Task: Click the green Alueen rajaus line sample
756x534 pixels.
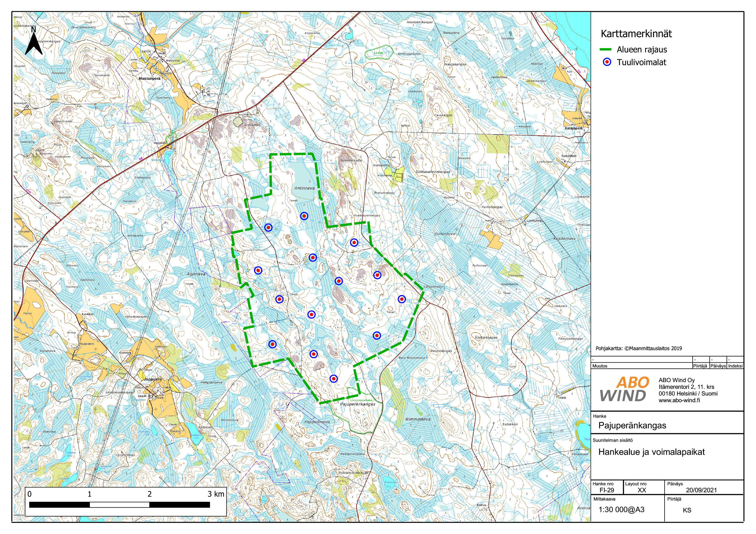Action: coord(605,49)
